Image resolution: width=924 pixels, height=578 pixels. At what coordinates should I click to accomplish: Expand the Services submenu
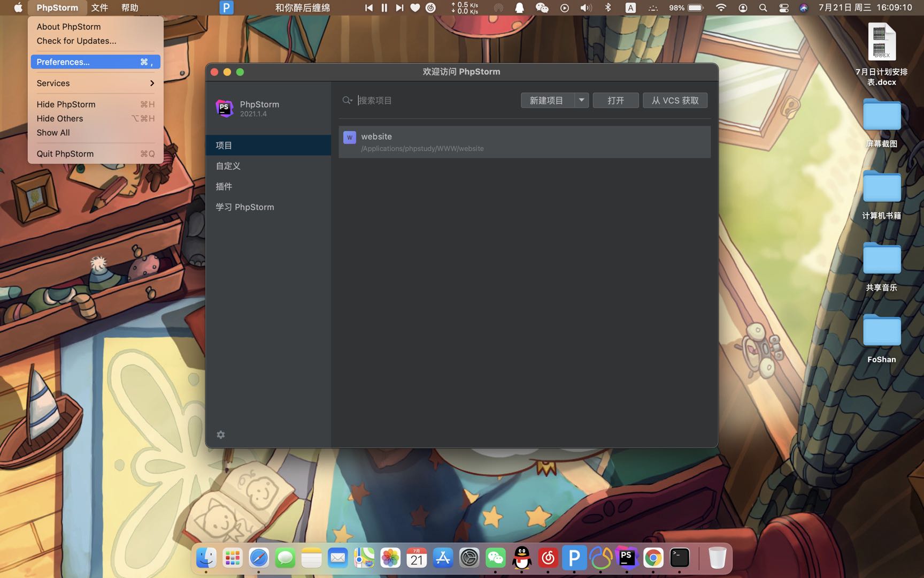(x=95, y=83)
